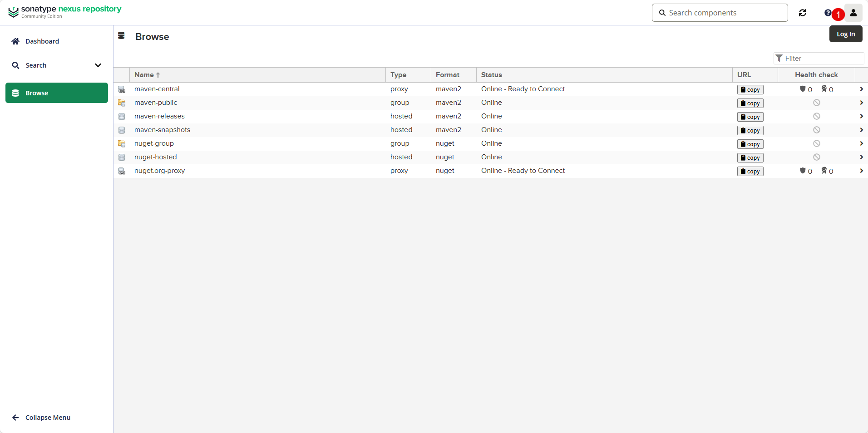Open nuget.org-proxy row with right chevron

click(x=861, y=171)
